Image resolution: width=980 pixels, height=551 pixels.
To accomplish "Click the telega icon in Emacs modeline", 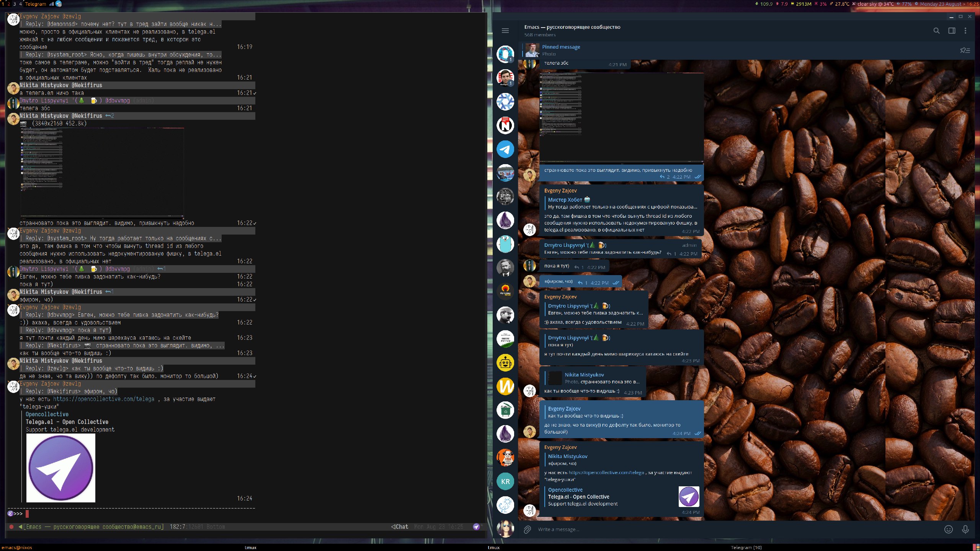I will click(x=476, y=527).
